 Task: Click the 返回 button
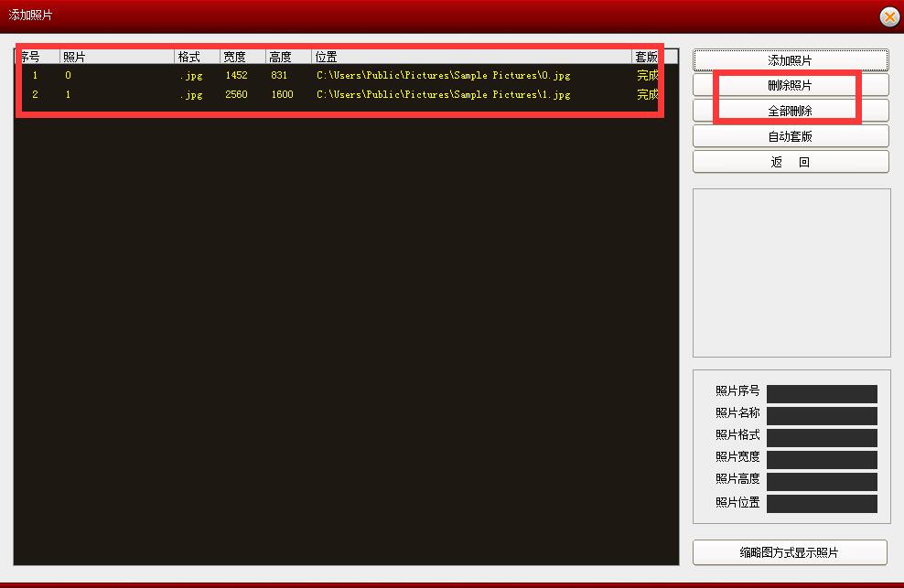click(790, 162)
